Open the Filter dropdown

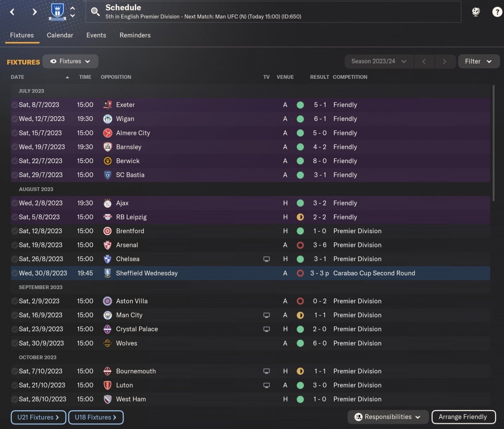point(478,61)
